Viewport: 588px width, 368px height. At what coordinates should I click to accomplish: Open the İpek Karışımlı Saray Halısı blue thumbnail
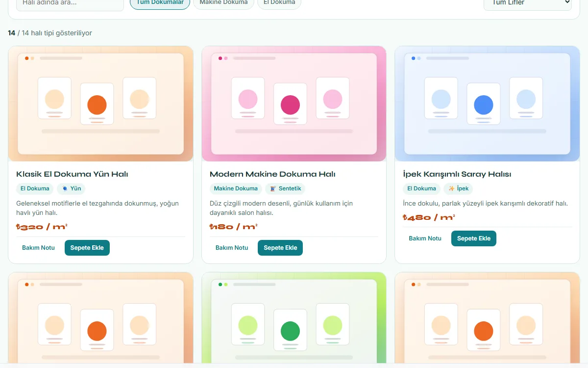pyautogui.click(x=487, y=104)
